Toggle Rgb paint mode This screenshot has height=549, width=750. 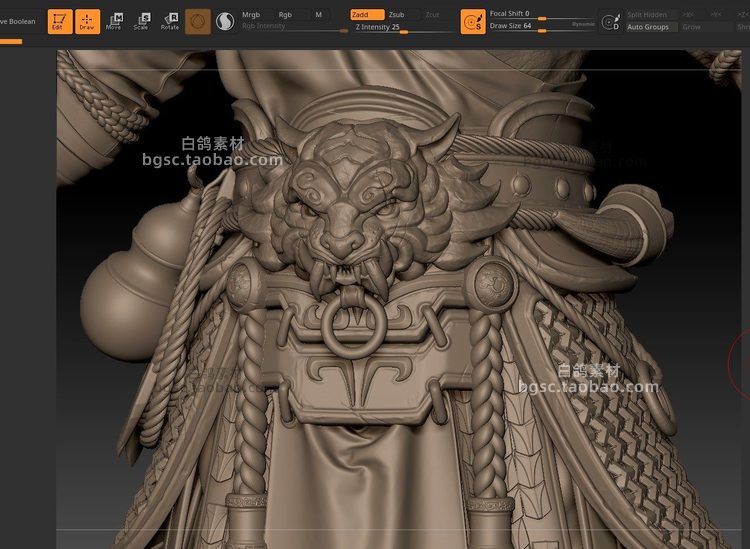287,15
